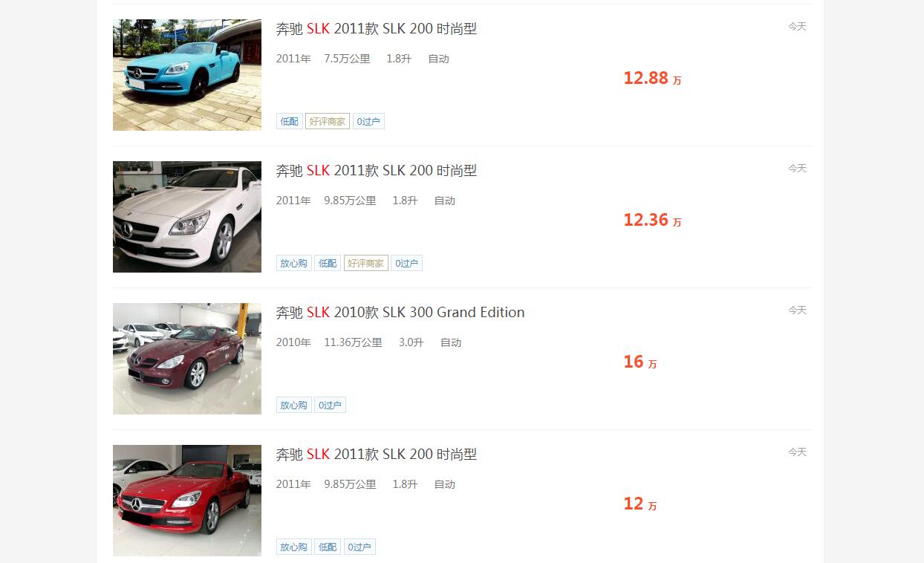924x563 pixels.
Task: Click 放心购 tag on white car listing
Action: click(x=294, y=263)
